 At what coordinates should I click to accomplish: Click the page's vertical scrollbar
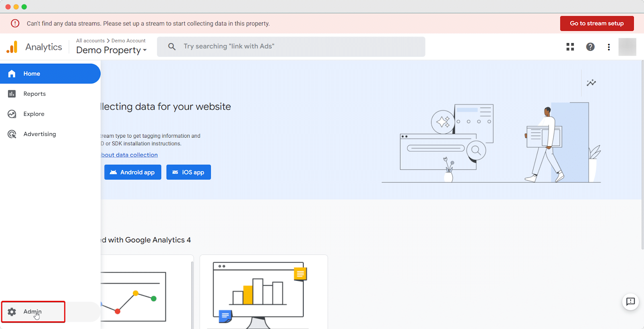coord(642,155)
